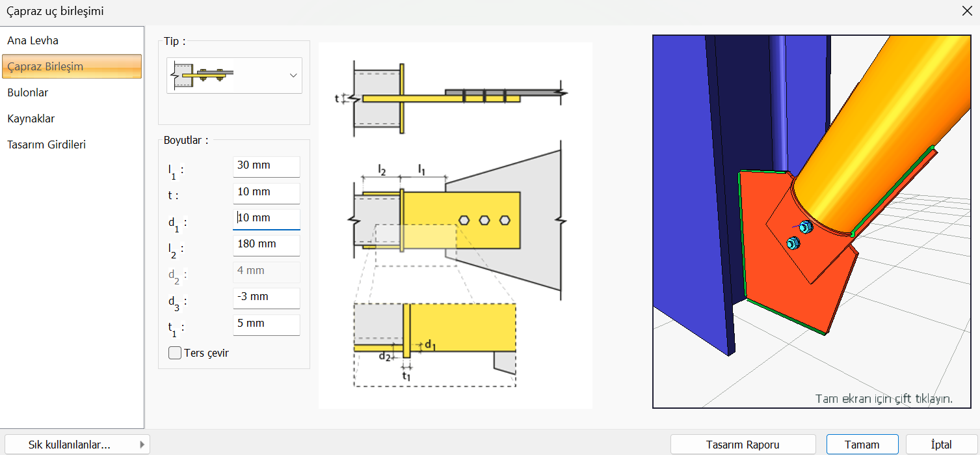Generate the Tasarım Raporu design report

click(743, 445)
